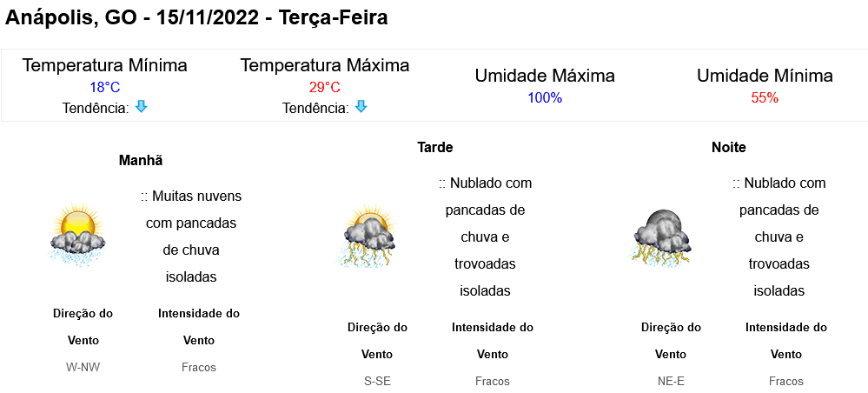Click the morning sun and rain cloud icon

77,236
